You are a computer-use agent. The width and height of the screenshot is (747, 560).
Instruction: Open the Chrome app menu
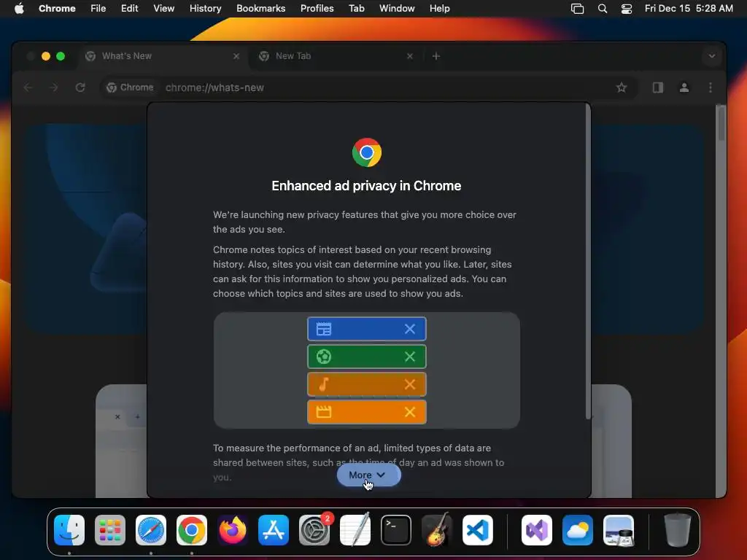pos(57,9)
